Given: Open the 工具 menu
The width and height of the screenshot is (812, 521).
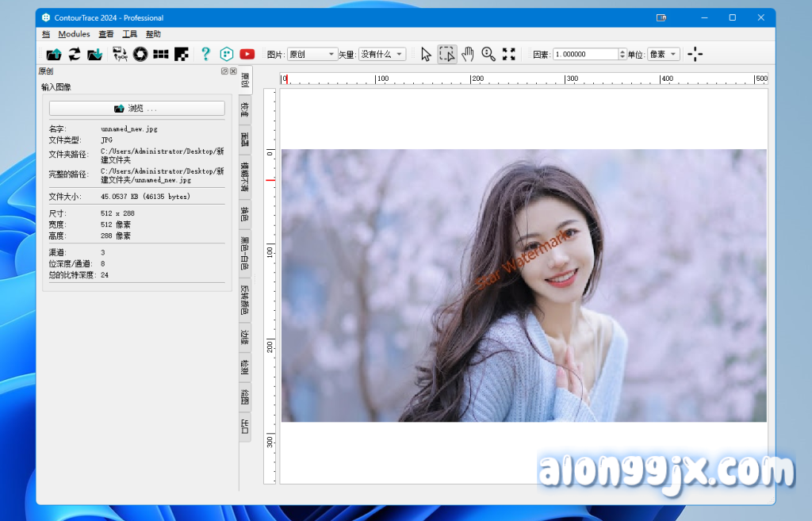Looking at the screenshot, I should (x=129, y=34).
